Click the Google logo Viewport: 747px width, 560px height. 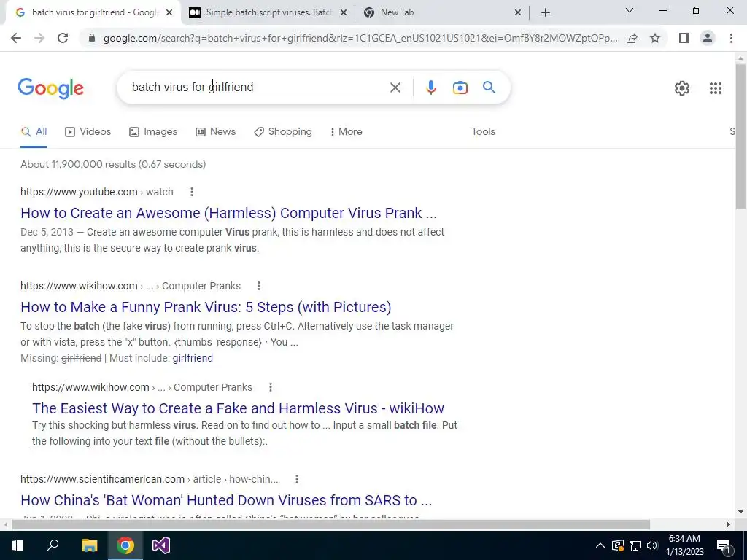(x=50, y=88)
